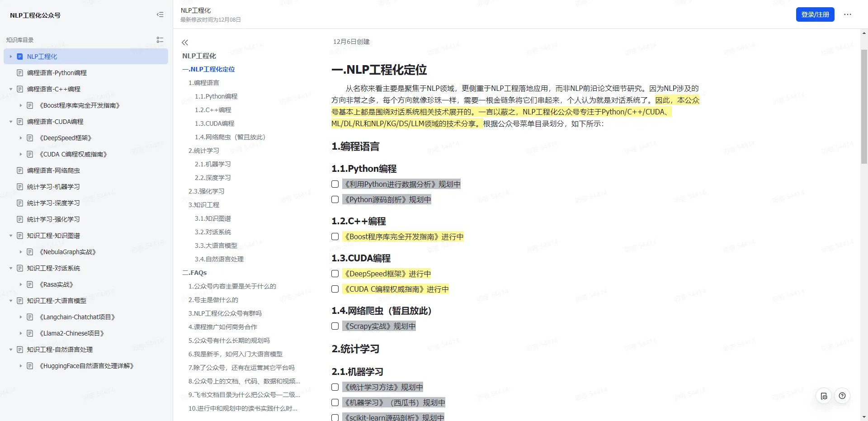Viewport: 868px width, 421px height.
Task: Open outline entry 3.NLP工程化公众号有群吗
Action: [225, 313]
